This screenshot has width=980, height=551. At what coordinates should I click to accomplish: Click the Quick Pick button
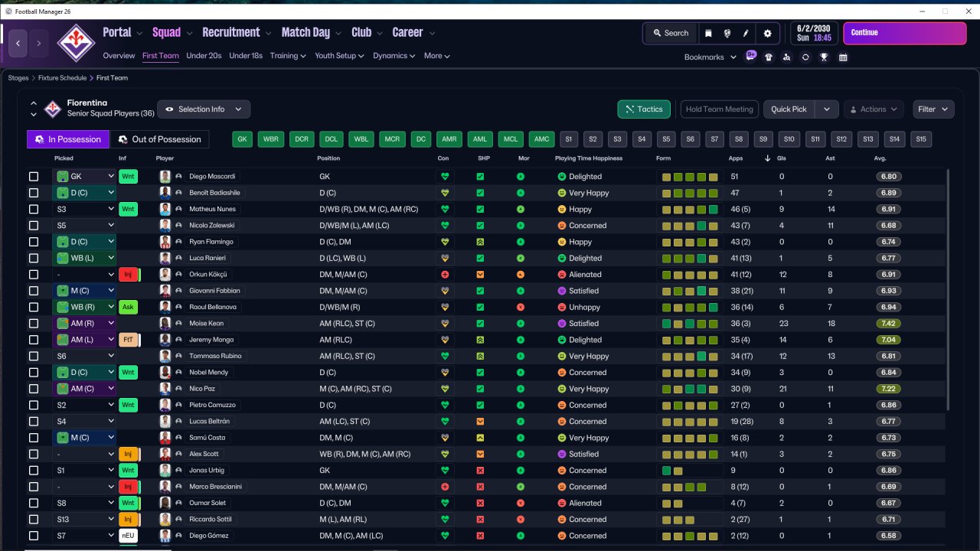click(789, 109)
